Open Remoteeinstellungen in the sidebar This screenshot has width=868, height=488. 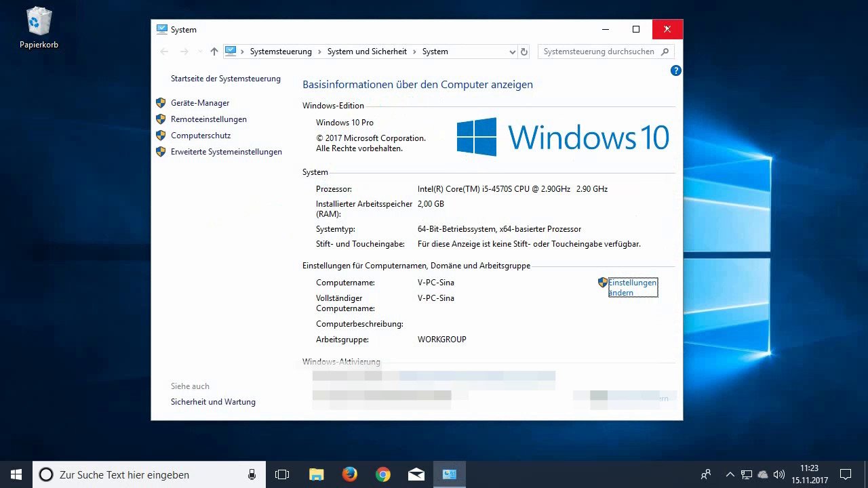tap(209, 119)
